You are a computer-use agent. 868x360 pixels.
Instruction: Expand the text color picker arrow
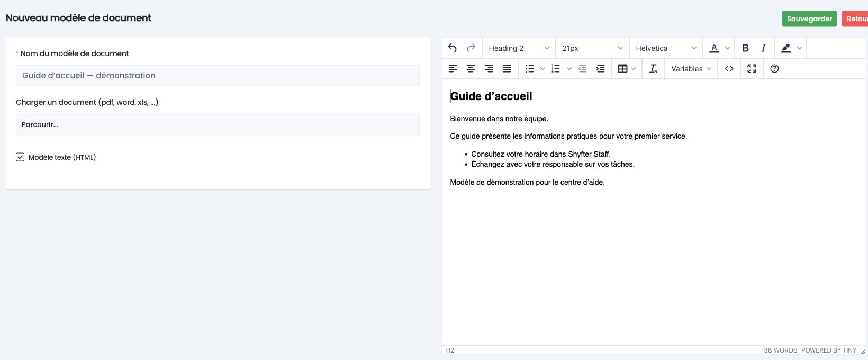(727, 48)
